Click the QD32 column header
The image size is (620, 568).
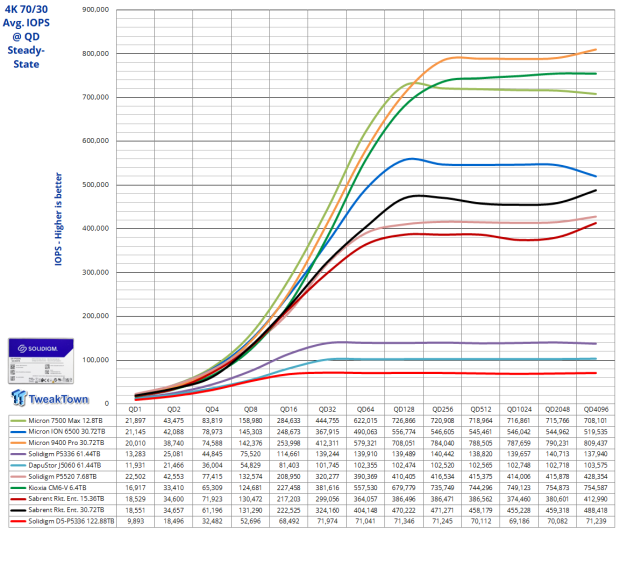click(x=327, y=409)
